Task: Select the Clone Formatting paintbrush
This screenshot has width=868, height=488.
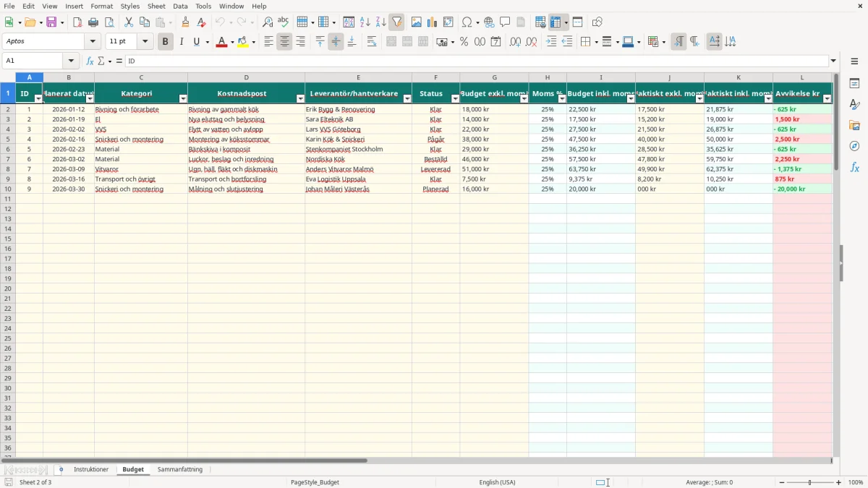Action: [186, 22]
